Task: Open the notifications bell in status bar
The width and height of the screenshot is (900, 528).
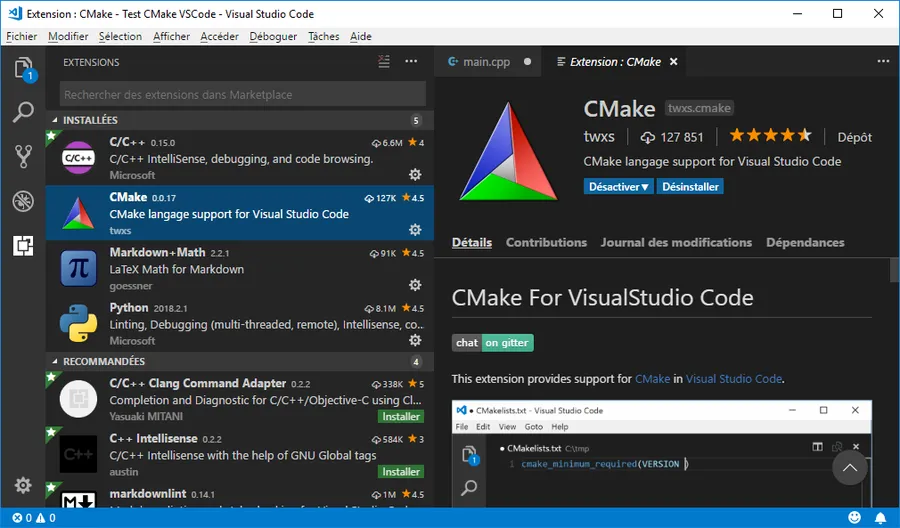Action: coord(880,518)
